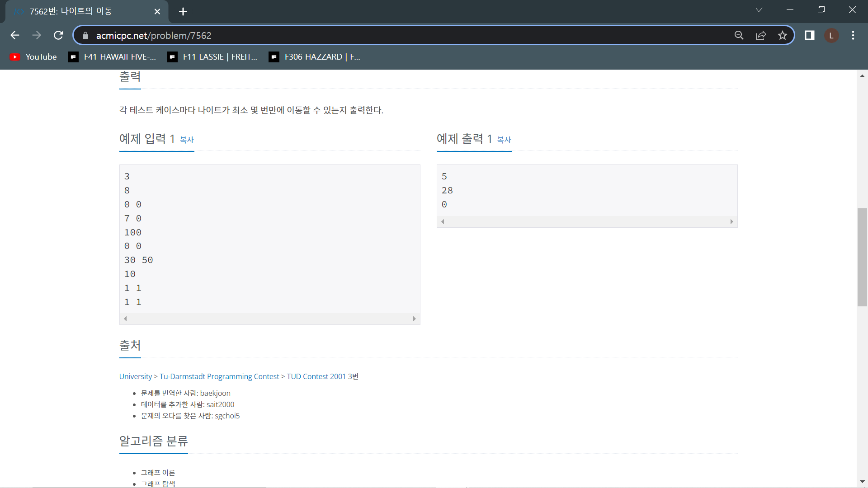Copy example output 1 via 복사
The height and width of the screenshot is (488, 868).
504,140
